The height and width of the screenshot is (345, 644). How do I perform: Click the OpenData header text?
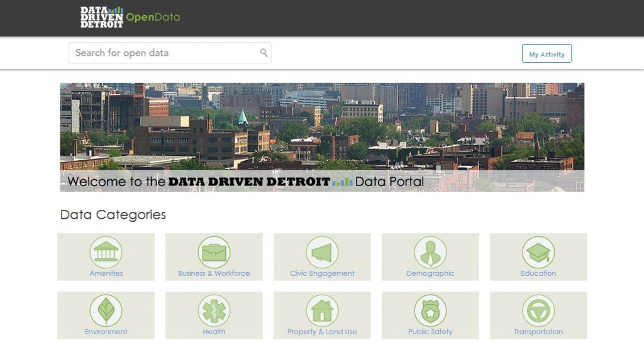153,17
